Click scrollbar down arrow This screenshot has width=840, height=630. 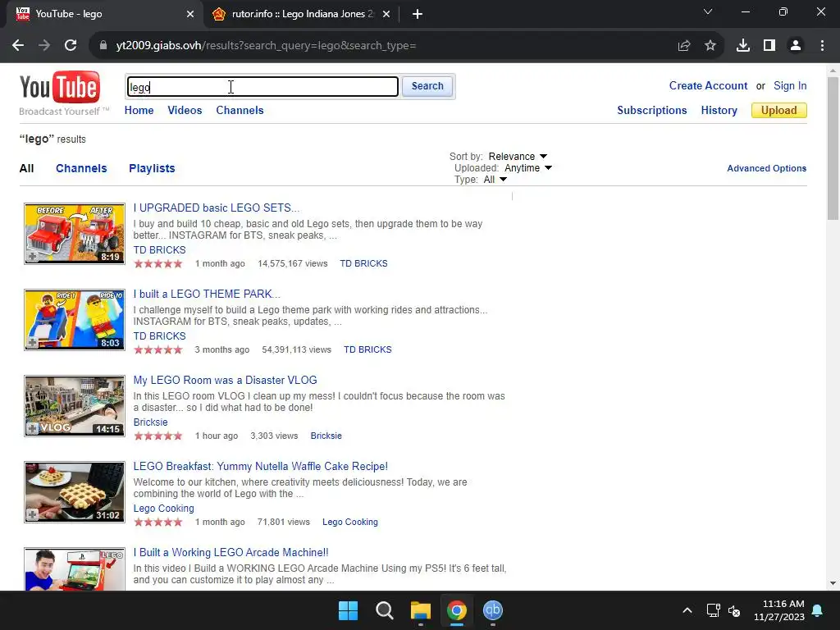(x=833, y=583)
